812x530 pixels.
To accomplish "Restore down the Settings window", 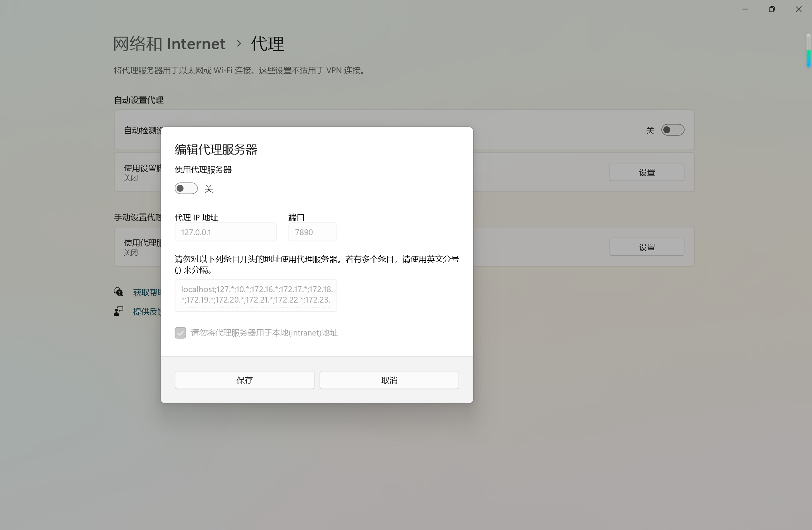I will point(771,9).
